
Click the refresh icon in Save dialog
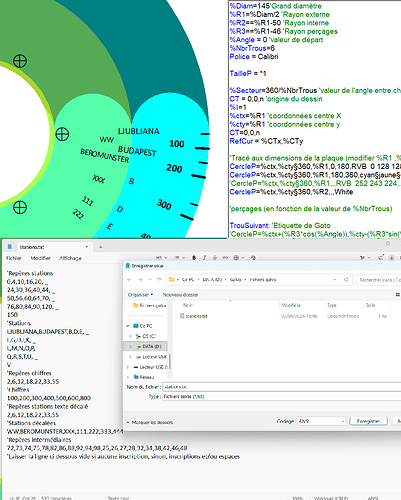(346, 280)
